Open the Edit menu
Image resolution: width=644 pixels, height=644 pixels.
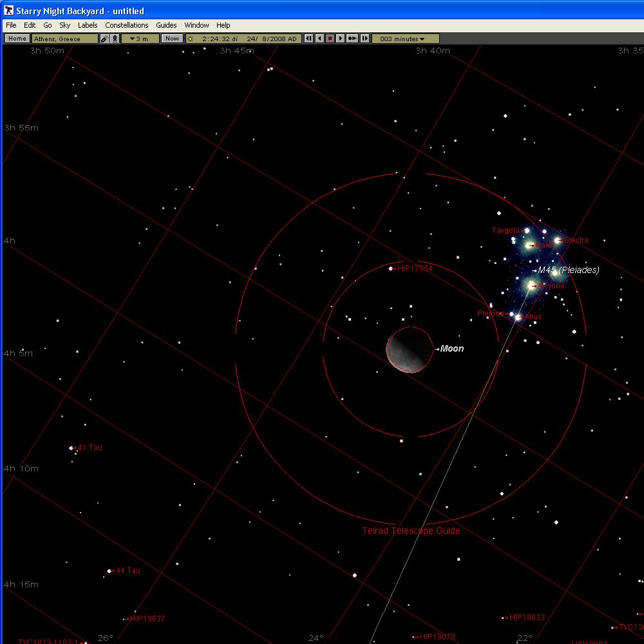tap(30, 25)
